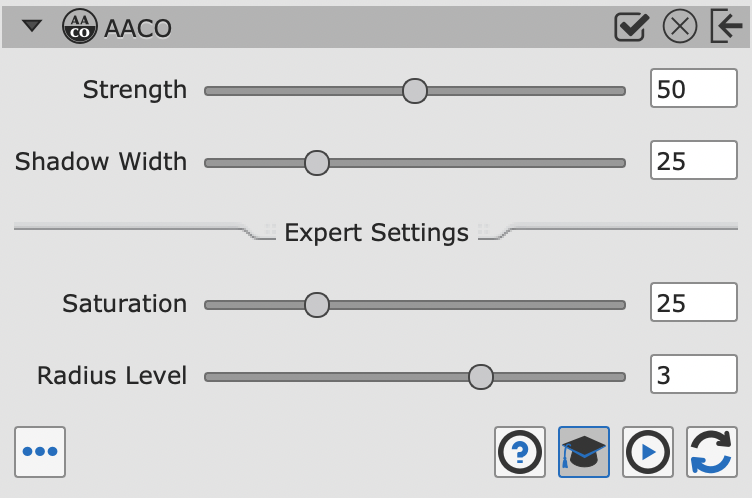This screenshot has height=498, width=752.
Task: Toggle the AACO enable checkmark
Action: click(x=632, y=26)
